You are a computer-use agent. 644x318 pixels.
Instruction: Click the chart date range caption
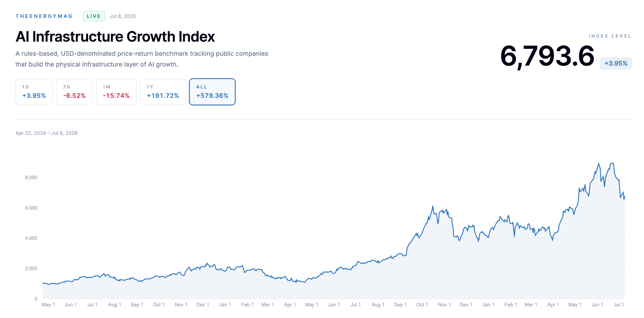(x=47, y=133)
